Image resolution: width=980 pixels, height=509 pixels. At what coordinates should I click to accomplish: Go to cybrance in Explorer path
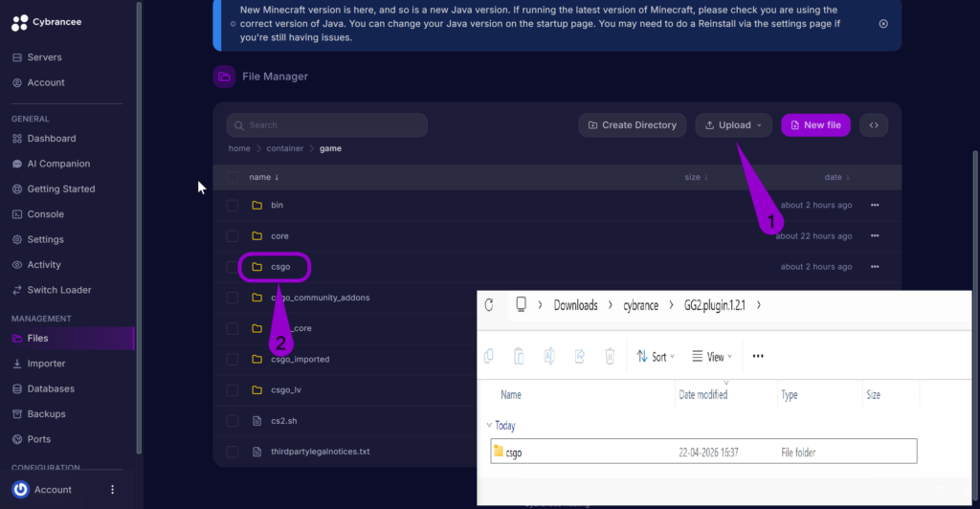click(640, 305)
